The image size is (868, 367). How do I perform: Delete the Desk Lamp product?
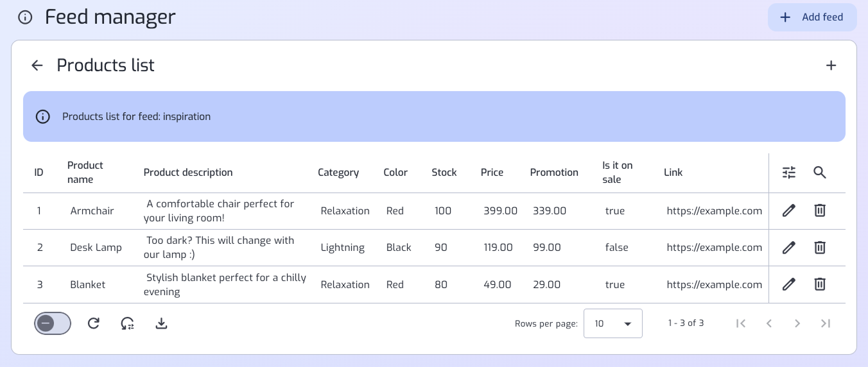[x=820, y=247]
